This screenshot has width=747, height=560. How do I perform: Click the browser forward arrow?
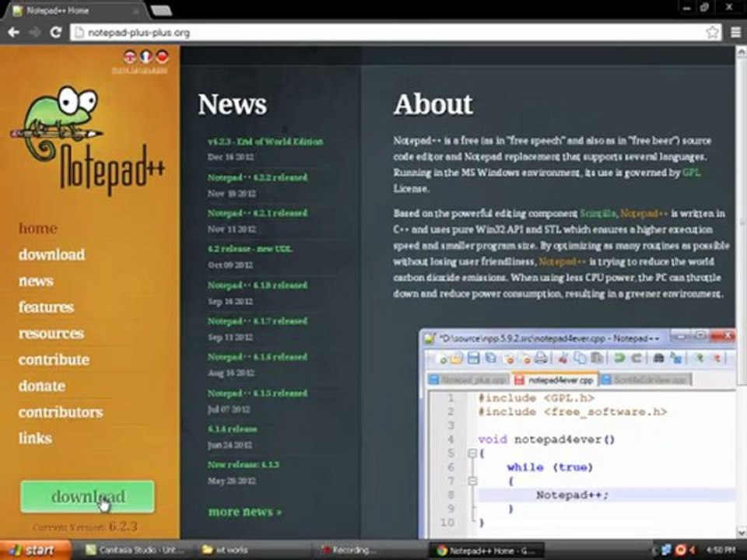click(x=34, y=33)
